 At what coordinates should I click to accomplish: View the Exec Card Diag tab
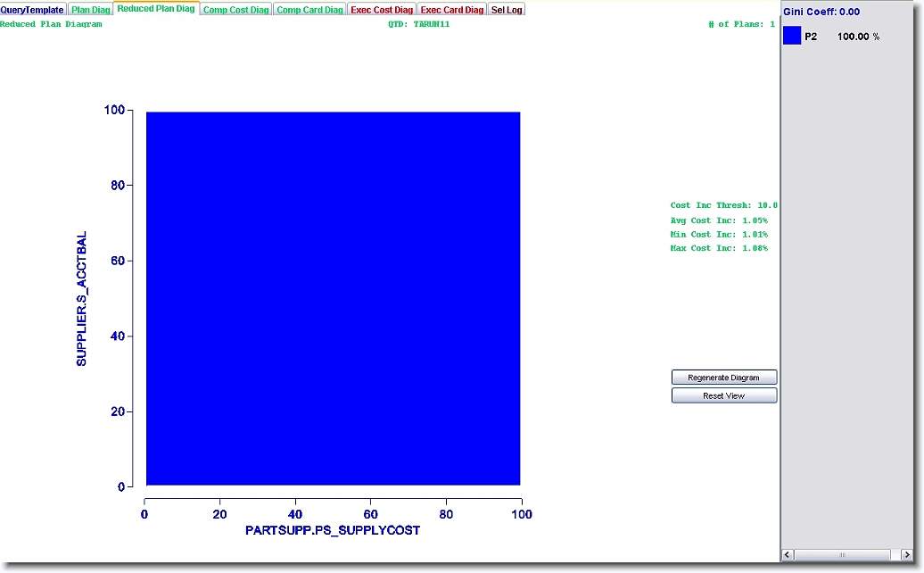coord(452,10)
